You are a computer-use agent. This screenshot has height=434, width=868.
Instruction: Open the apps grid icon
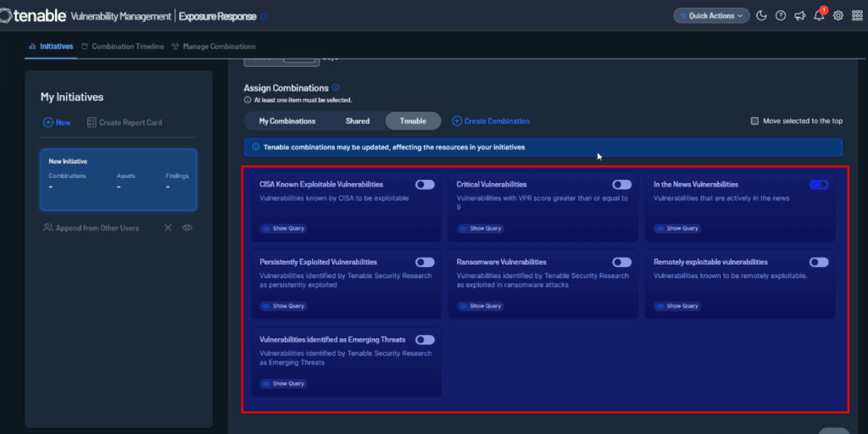click(x=856, y=15)
